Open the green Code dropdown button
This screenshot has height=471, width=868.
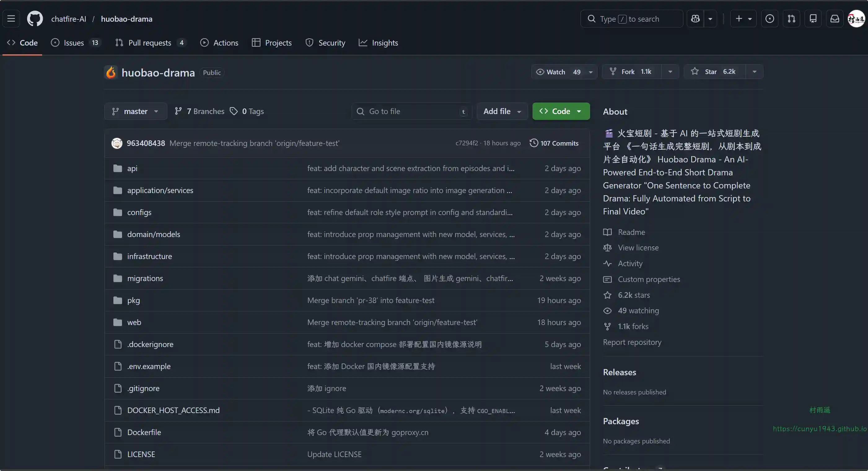(561, 111)
